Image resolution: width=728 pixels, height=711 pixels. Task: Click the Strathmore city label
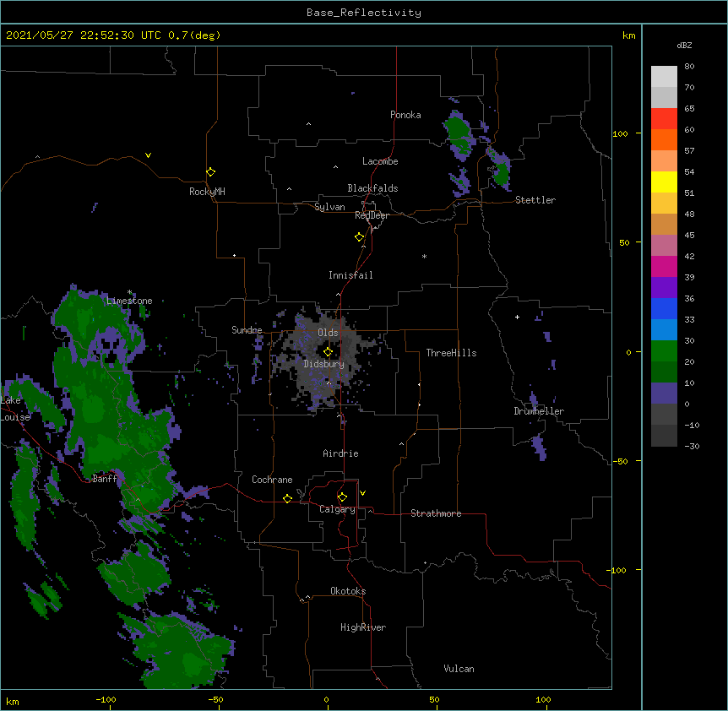coord(436,513)
